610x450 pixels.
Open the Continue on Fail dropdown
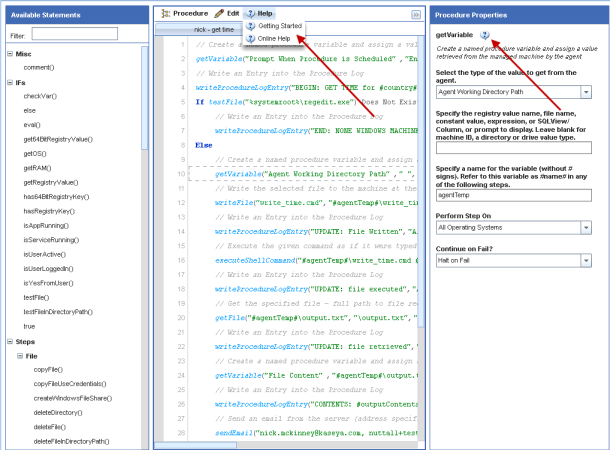tap(586, 261)
